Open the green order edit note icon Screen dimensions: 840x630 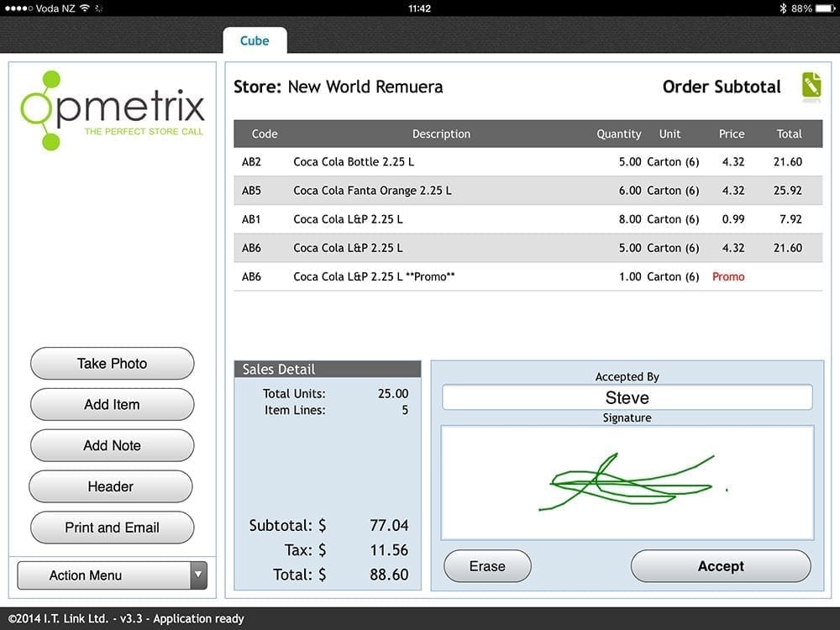pos(811,87)
